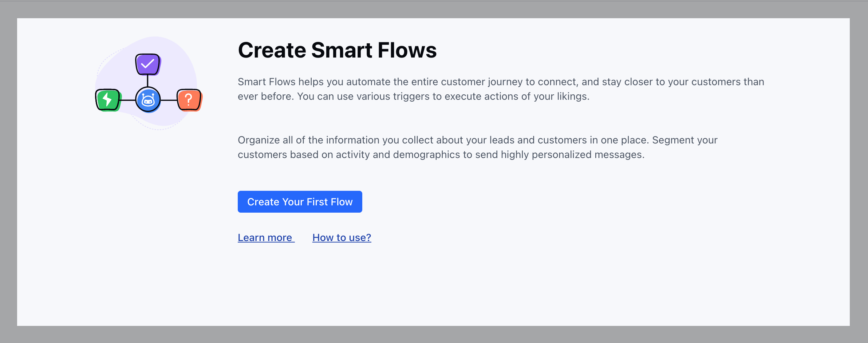Click the line connecting lightning and robot icons
868x343 pixels.
(128, 100)
